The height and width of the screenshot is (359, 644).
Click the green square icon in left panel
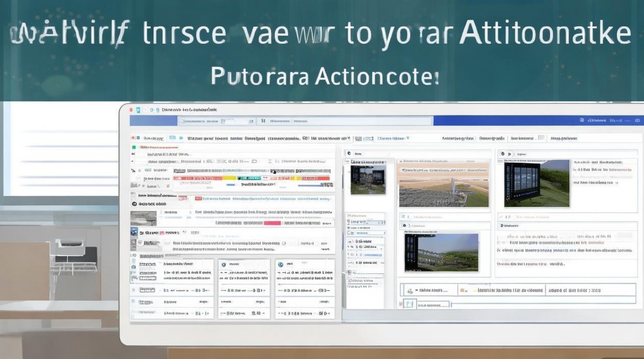point(134,147)
